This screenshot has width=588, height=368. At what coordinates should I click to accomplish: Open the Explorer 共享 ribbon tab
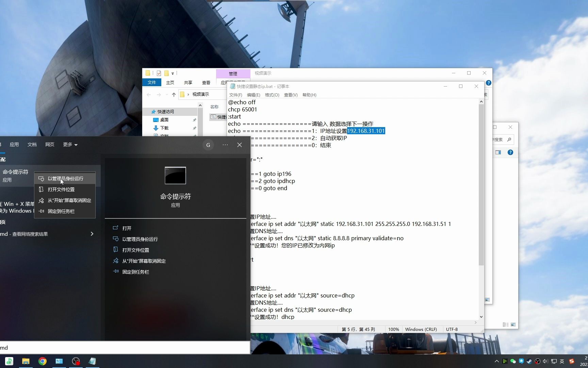pyautogui.click(x=188, y=82)
